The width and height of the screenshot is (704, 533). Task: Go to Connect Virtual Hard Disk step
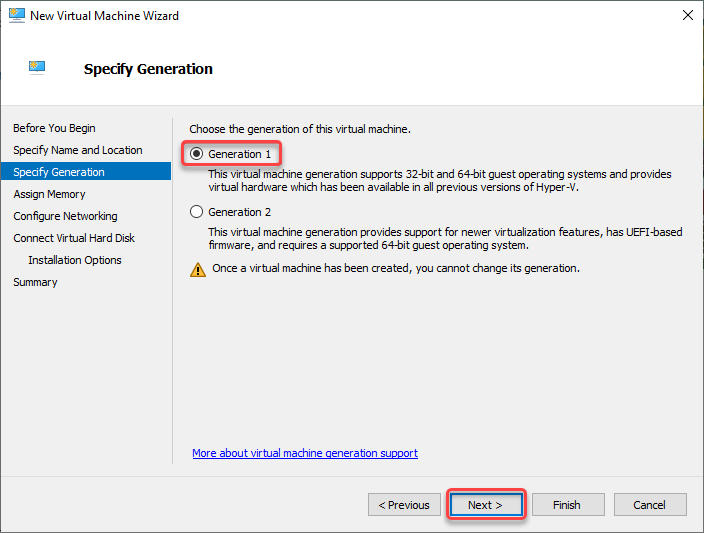tap(74, 238)
